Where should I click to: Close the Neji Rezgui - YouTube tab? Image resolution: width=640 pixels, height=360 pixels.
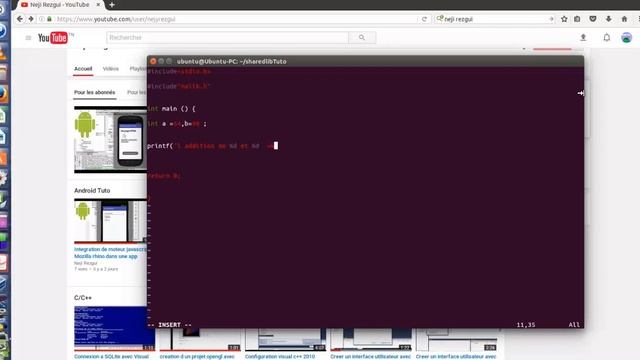[x=98, y=4]
